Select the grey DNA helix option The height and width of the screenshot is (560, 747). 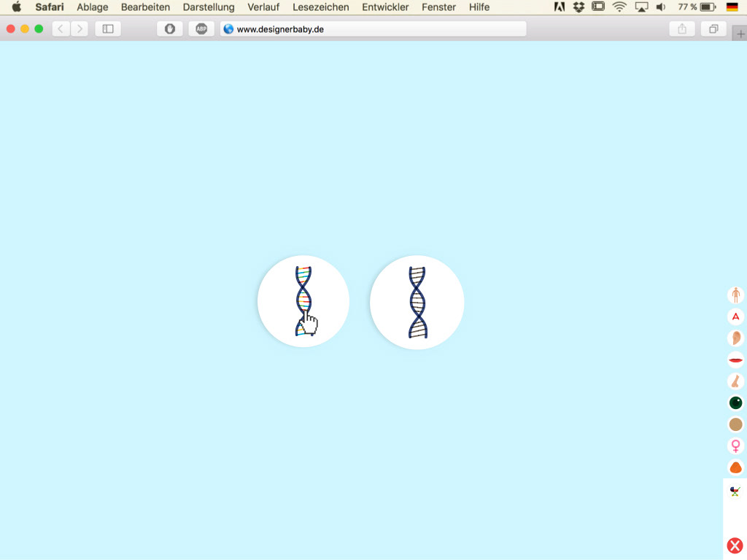(x=417, y=303)
